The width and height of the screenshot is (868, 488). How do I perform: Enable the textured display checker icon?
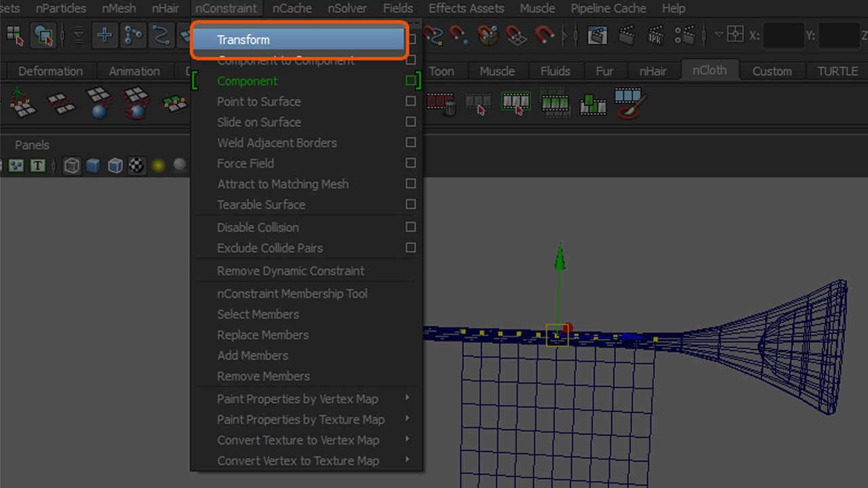pyautogui.click(x=136, y=165)
